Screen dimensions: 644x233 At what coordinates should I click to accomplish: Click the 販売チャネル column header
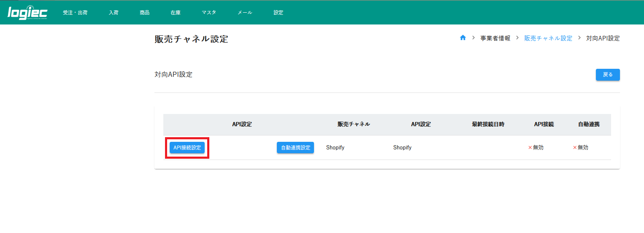pos(354,125)
